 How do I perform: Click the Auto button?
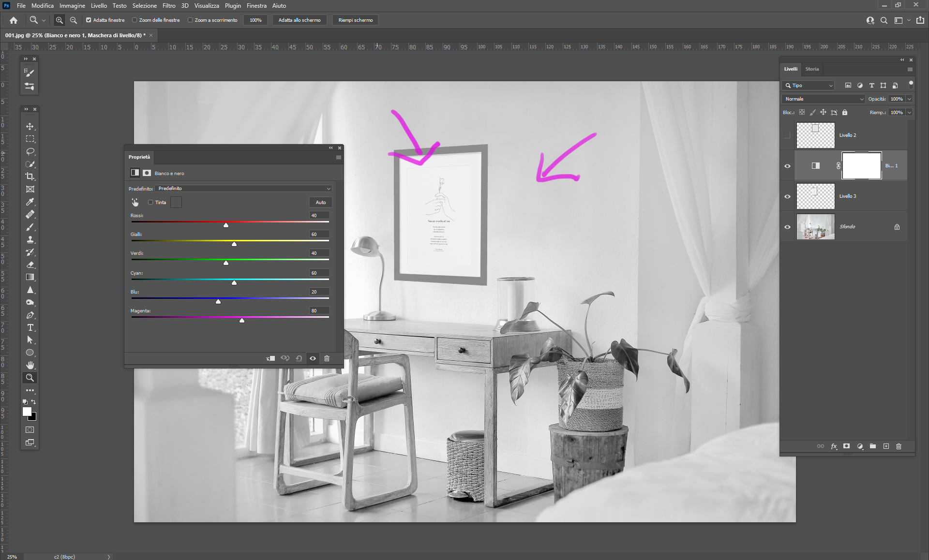[320, 202]
